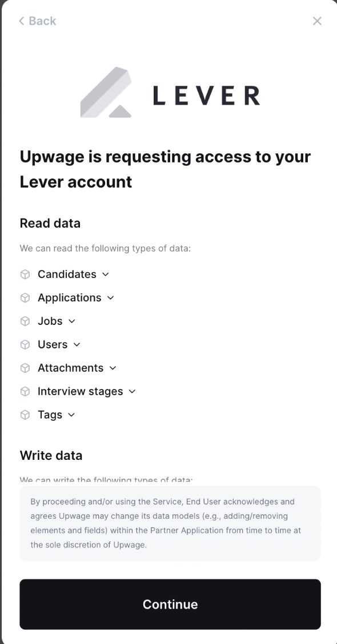Image resolution: width=337 pixels, height=644 pixels.
Task: Close the access request dialog
Action: click(317, 21)
